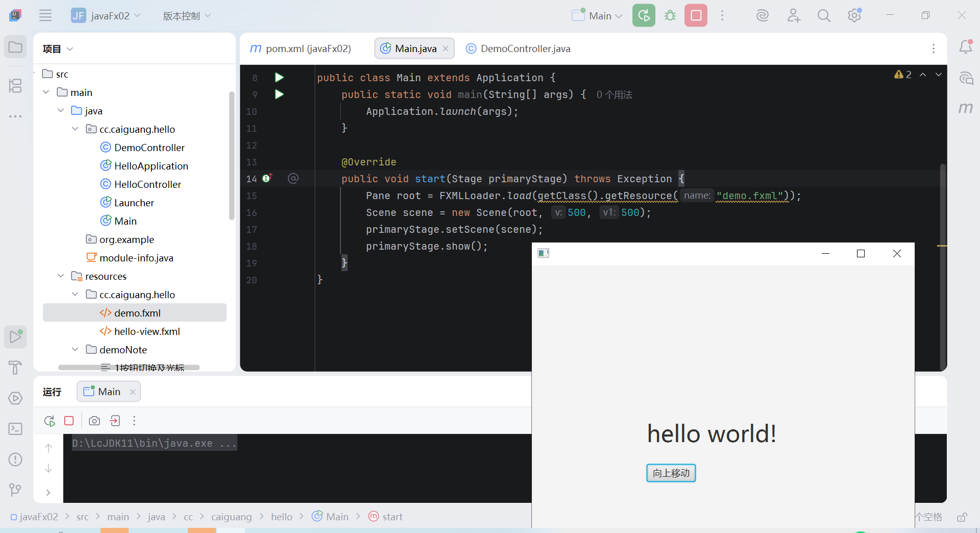Open the AI Assistant spiral icon in title bar
This screenshot has height=533, width=980.
tap(763, 16)
